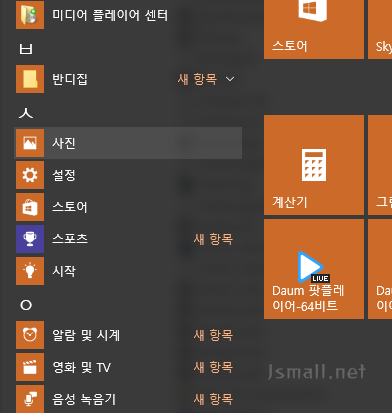Viewport: 392px width, 413px height.
Task: Click the 스토어 label in the app list
Action: pyautogui.click(x=70, y=207)
